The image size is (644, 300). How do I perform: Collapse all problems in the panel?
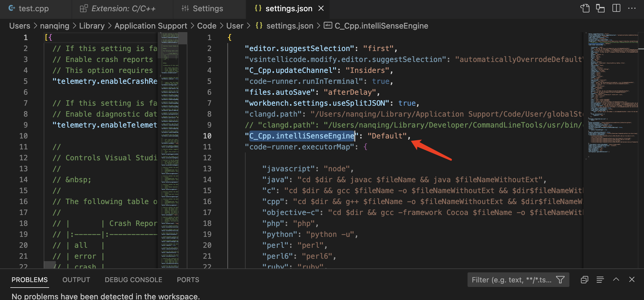[584, 280]
